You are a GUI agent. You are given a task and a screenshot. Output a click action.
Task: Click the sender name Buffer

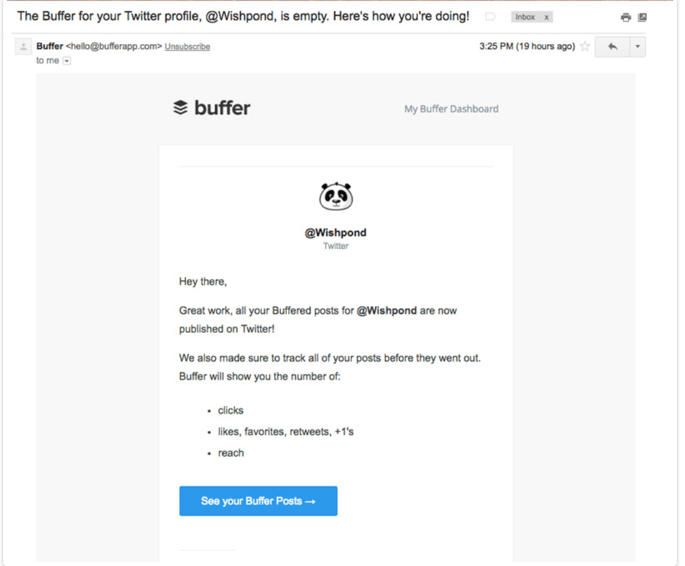pyautogui.click(x=49, y=46)
